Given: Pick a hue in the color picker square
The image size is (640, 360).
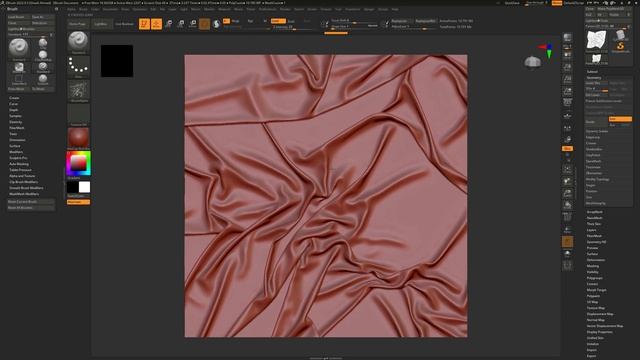Looking at the screenshot, I should (78, 163).
